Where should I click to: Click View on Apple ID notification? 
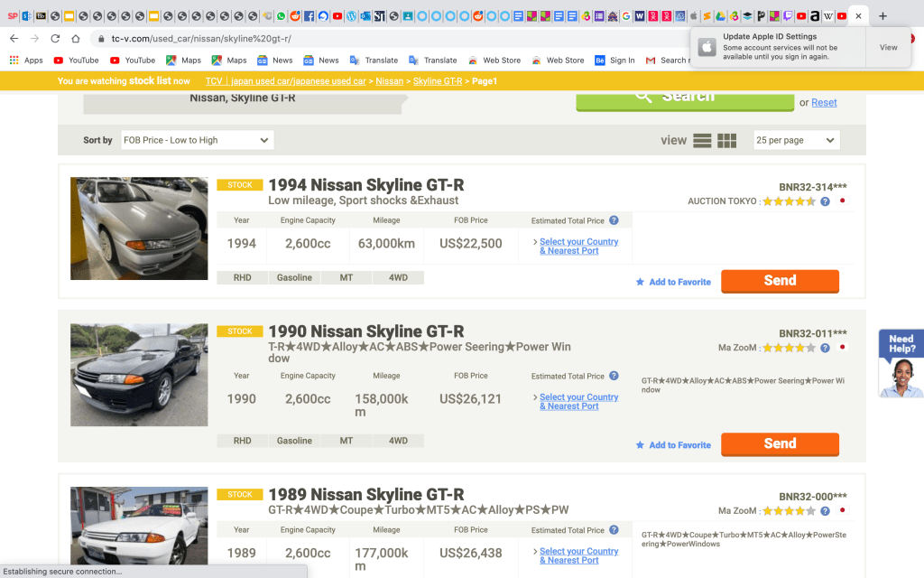click(888, 47)
